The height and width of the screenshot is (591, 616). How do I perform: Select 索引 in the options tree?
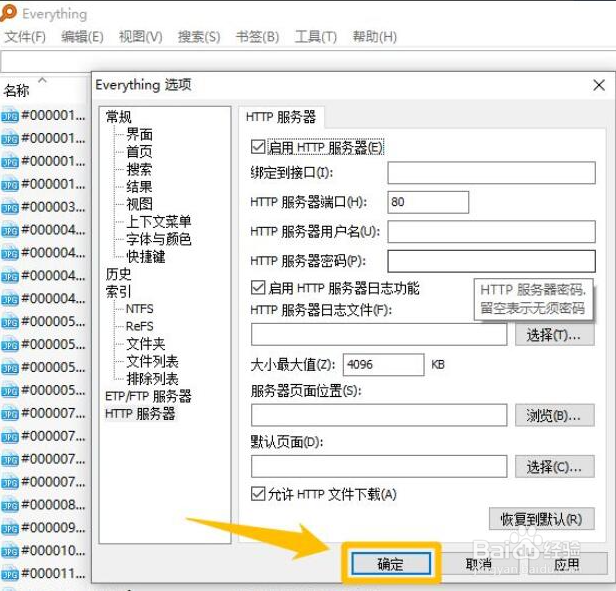[x=118, y=291]
